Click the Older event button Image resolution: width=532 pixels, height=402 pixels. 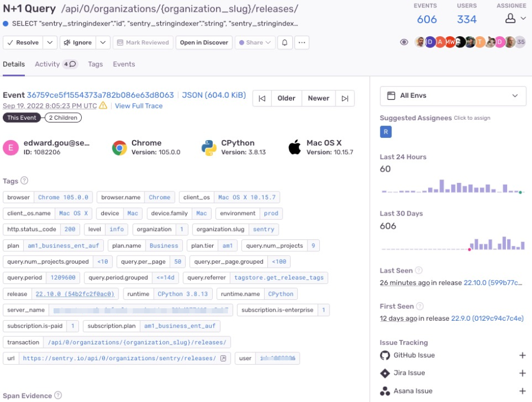287,98
